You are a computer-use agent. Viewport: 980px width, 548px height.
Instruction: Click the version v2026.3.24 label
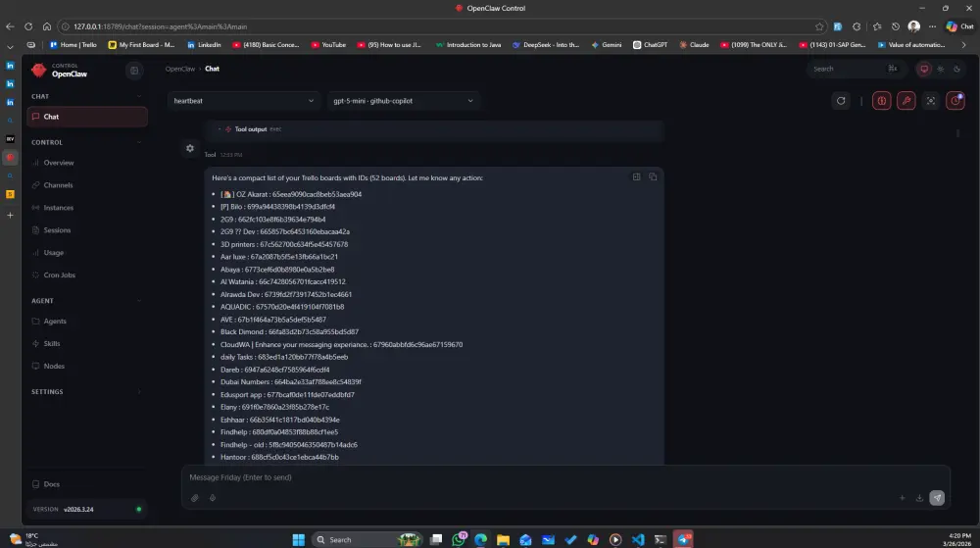pos(78,509)
